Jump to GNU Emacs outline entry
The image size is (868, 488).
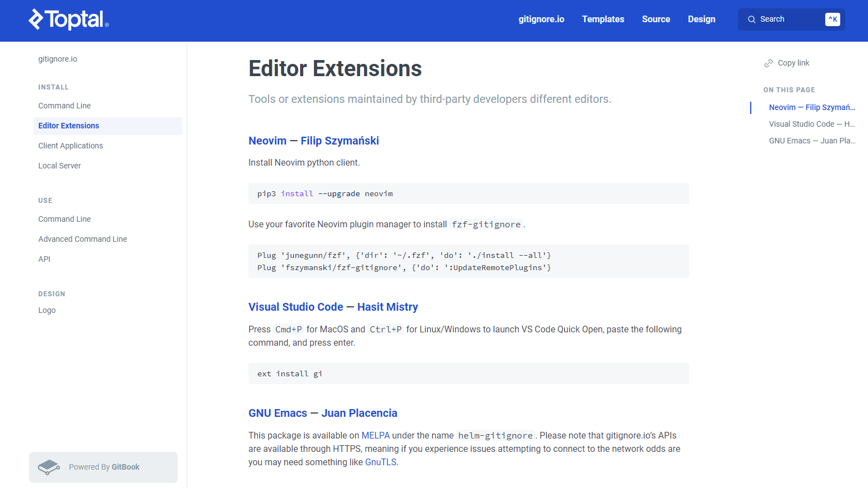[812, 141]
